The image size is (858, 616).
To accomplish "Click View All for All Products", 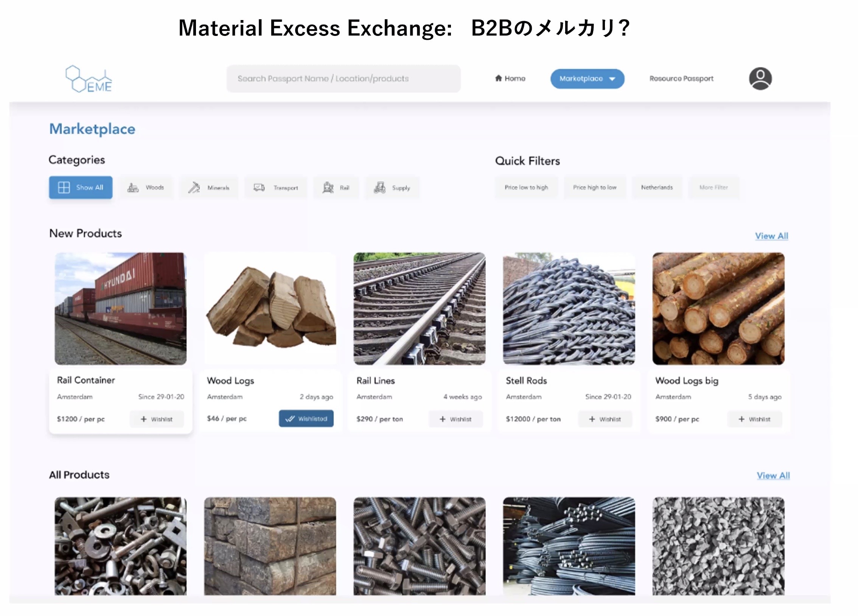I will pos(773,475).
